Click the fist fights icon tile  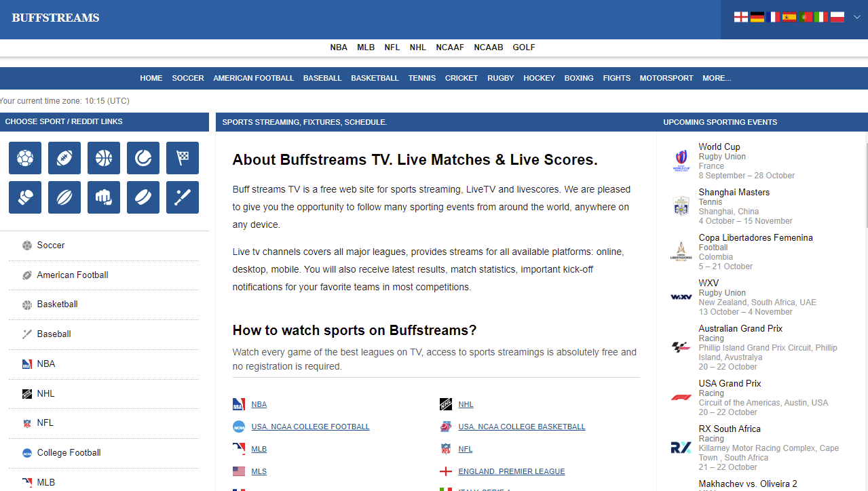104,197
